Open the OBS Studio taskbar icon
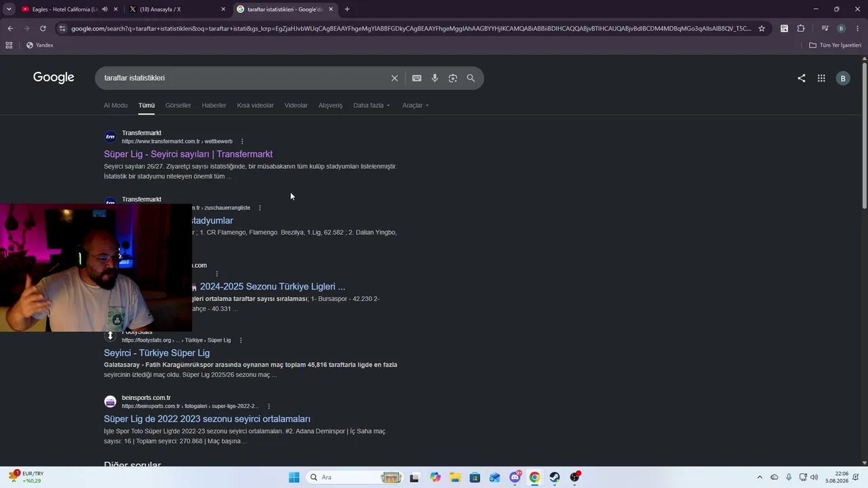Image resolution: width=868 pixels, height=488 pixels. [x=575, y=477]
